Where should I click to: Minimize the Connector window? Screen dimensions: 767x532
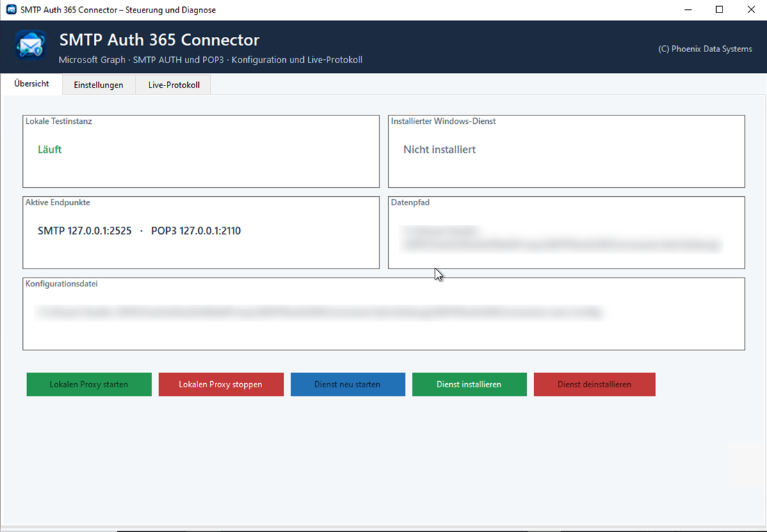pyautogui.click(x=688, y=10)
